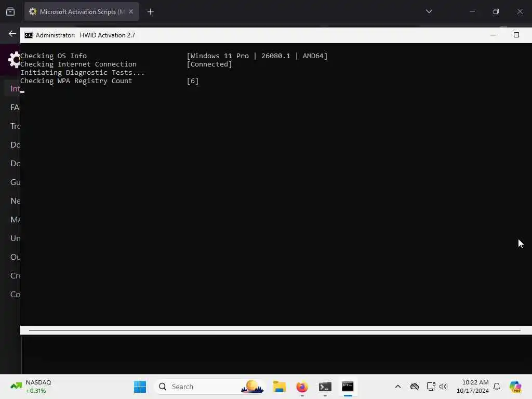This screenshot has width=532, height=399.
Task: Expand the tab list chevron
Action: click(429, 11)
